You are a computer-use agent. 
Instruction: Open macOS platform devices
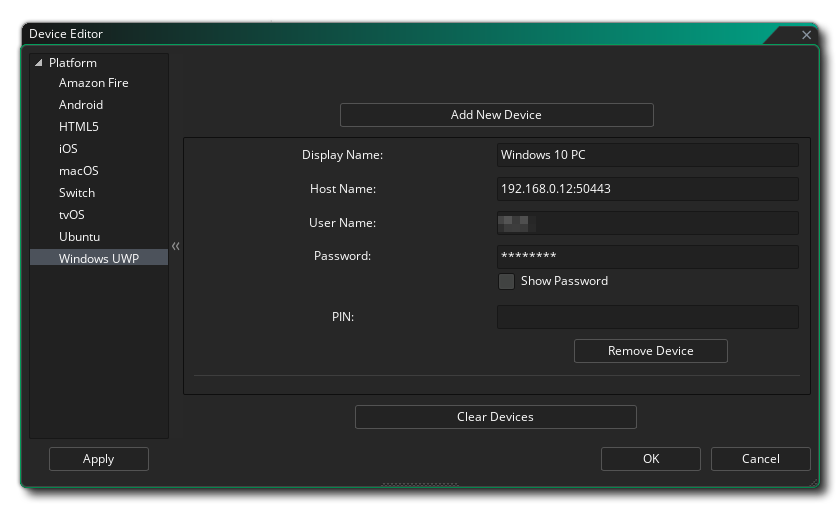point(78,171)
